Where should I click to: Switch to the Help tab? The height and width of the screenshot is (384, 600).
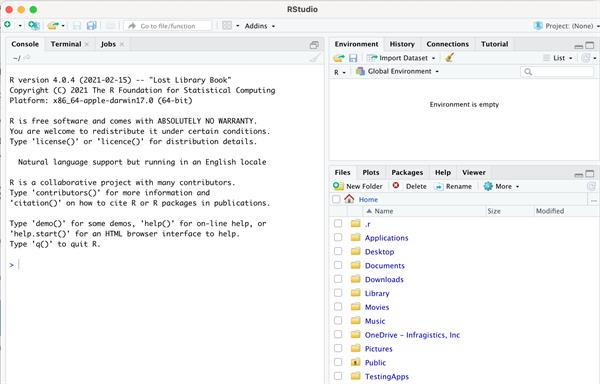click(x=443, y=172)
